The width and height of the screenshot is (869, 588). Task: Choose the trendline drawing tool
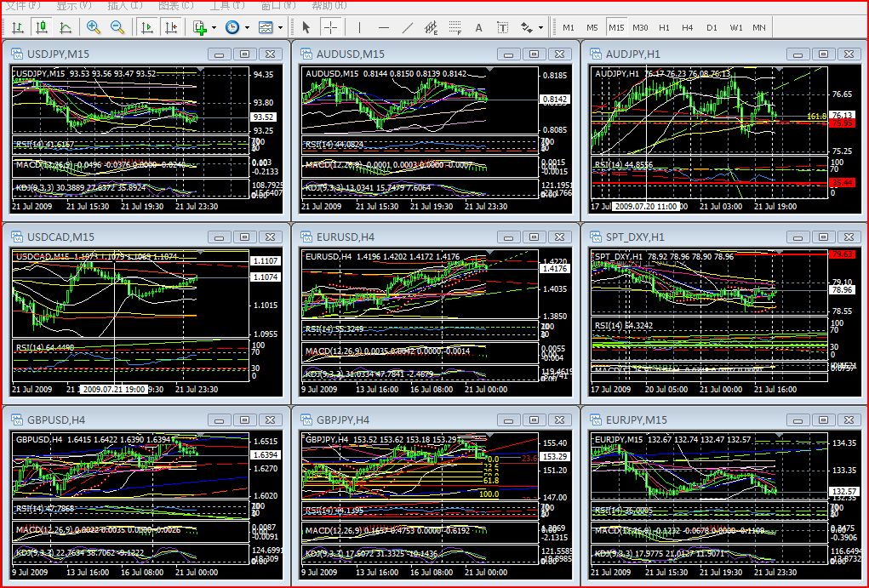point(408,27)
